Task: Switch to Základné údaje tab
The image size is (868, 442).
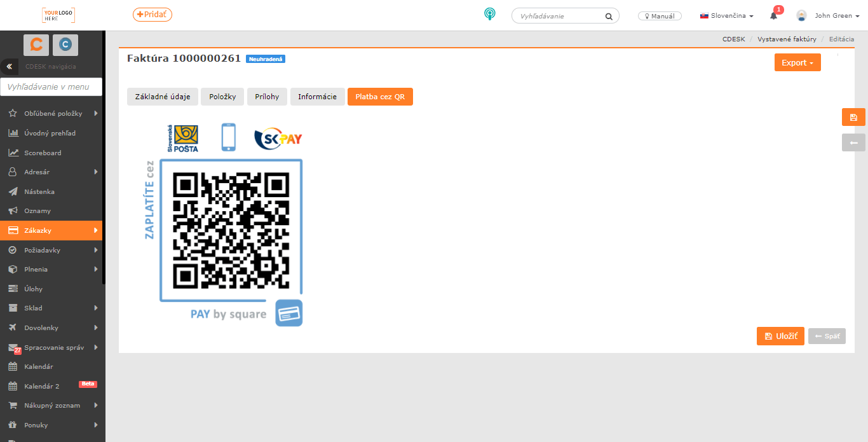Action: (x=163, y=97)
